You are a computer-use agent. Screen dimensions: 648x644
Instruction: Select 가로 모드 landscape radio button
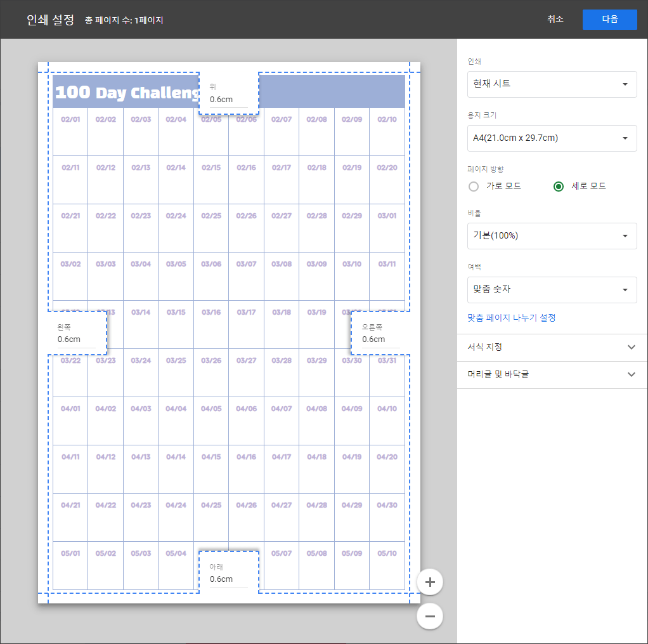pos(473,187)
